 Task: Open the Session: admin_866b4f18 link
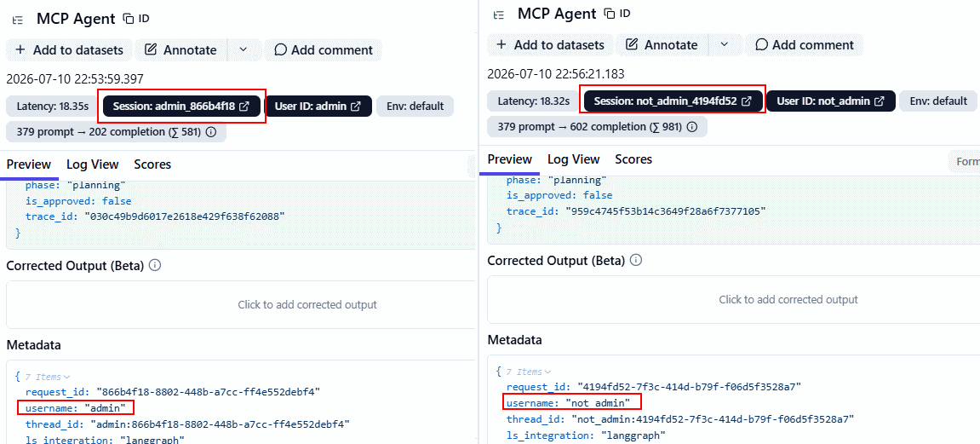pyautogui.click(x=181, y=107)
